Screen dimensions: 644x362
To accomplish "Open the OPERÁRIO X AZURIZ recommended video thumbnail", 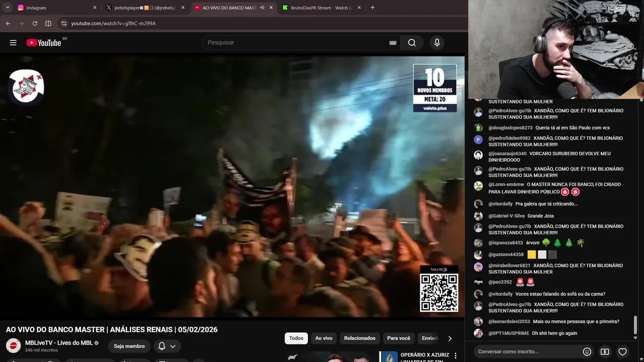I will [389, 356].
